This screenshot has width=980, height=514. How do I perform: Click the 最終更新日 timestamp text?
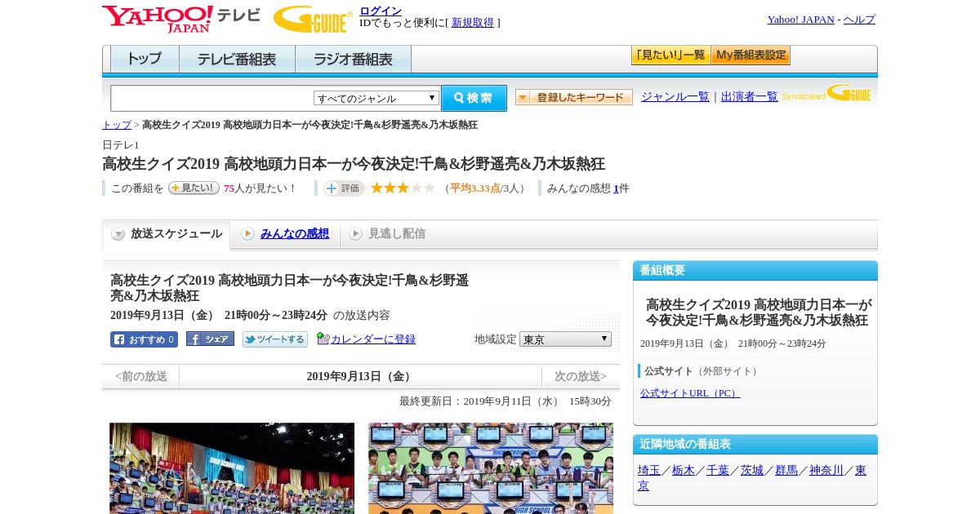(506, 401)
